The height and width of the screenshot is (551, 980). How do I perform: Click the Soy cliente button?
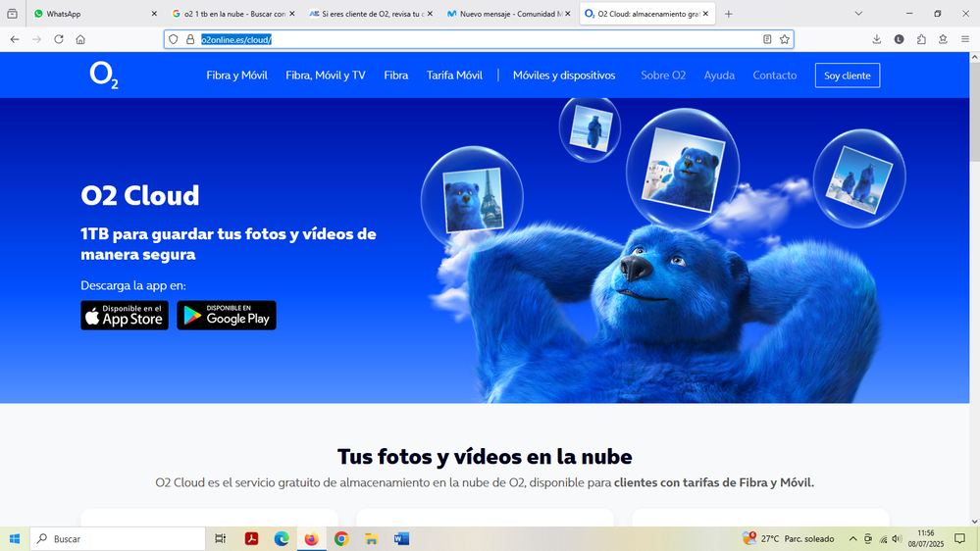point(847,75)
